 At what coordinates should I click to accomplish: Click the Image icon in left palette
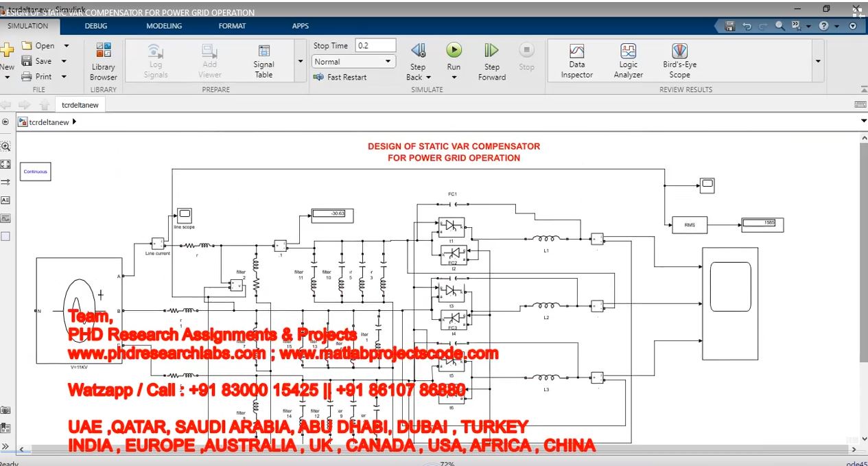[x=5, y=218]
